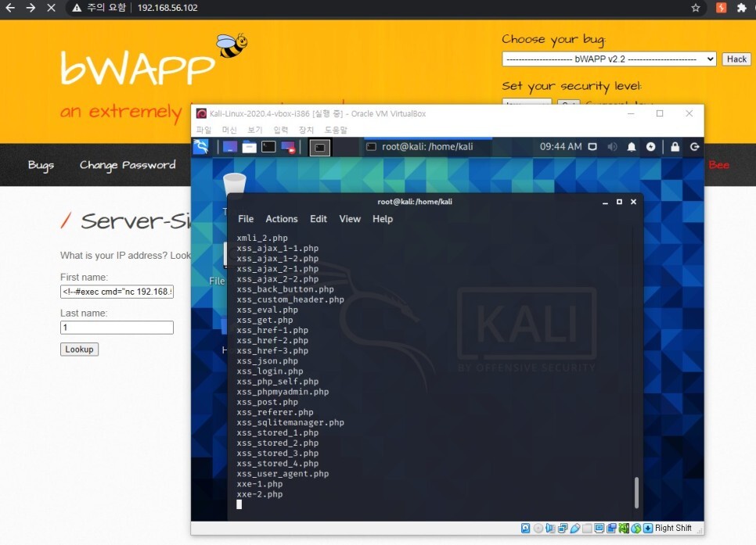Screen dimensions: 756x545
Task: Click the VirtualBox host key arrow icon
Action: [x=648, y=528]
